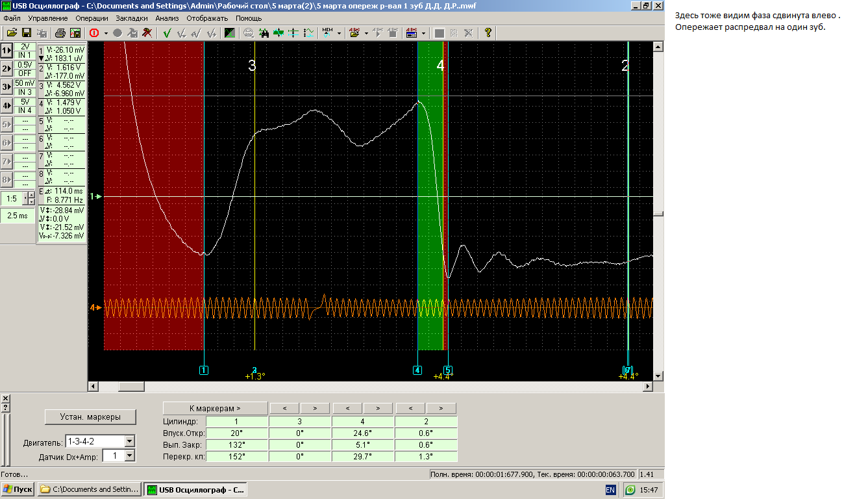
Task: Click the gray round stop icon
Action: tap(118, 32)
